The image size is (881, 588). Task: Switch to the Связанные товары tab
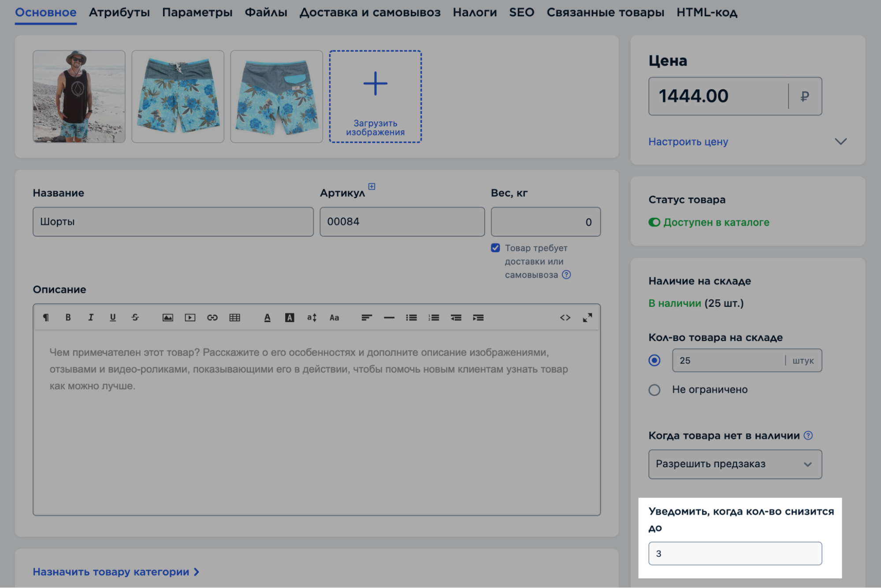point(606,12)
